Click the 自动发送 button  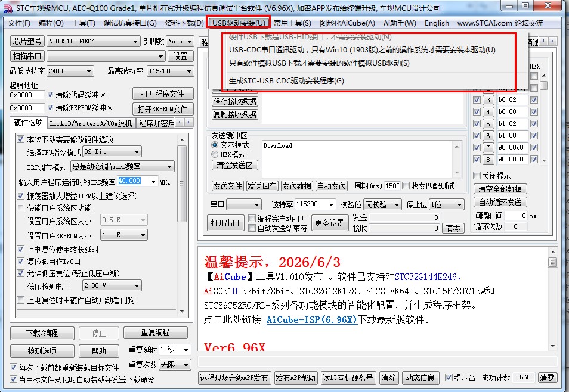point(331,186)
